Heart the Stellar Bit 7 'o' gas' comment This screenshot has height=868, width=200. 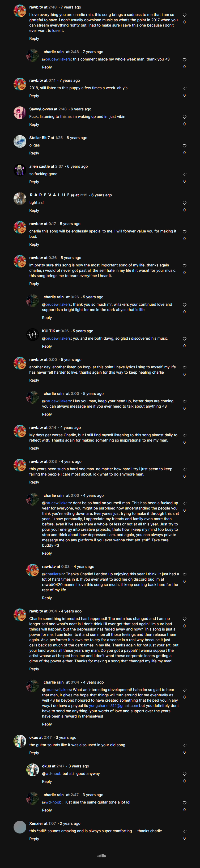click(x=185, y=146)
